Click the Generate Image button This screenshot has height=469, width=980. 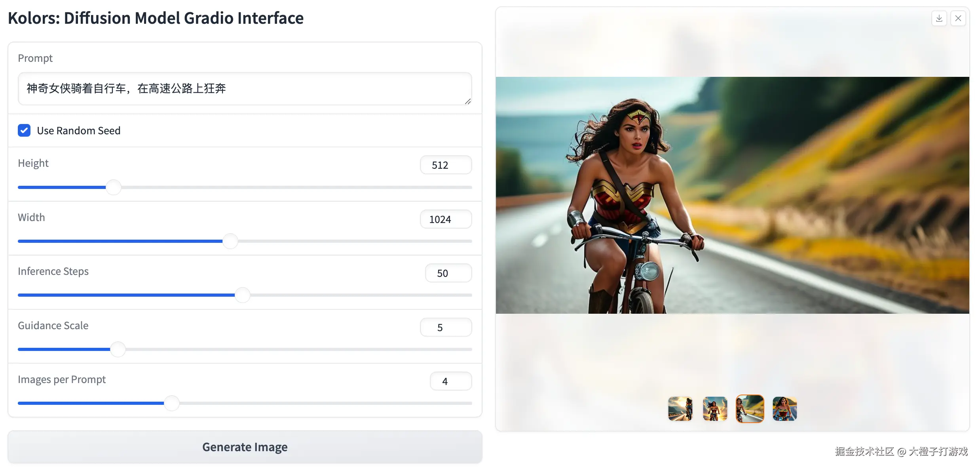(x=245, y=447)
